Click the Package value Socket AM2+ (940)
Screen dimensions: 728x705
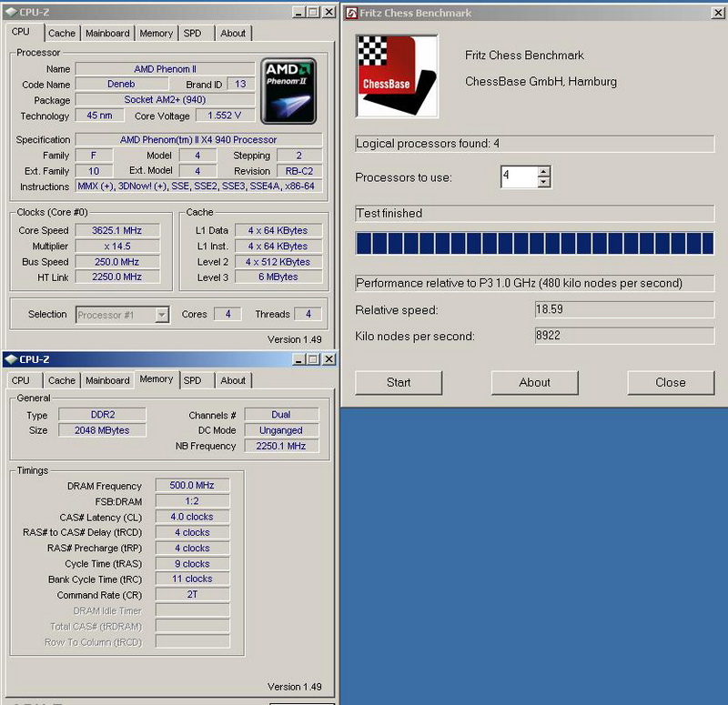(x=165, y=99)
